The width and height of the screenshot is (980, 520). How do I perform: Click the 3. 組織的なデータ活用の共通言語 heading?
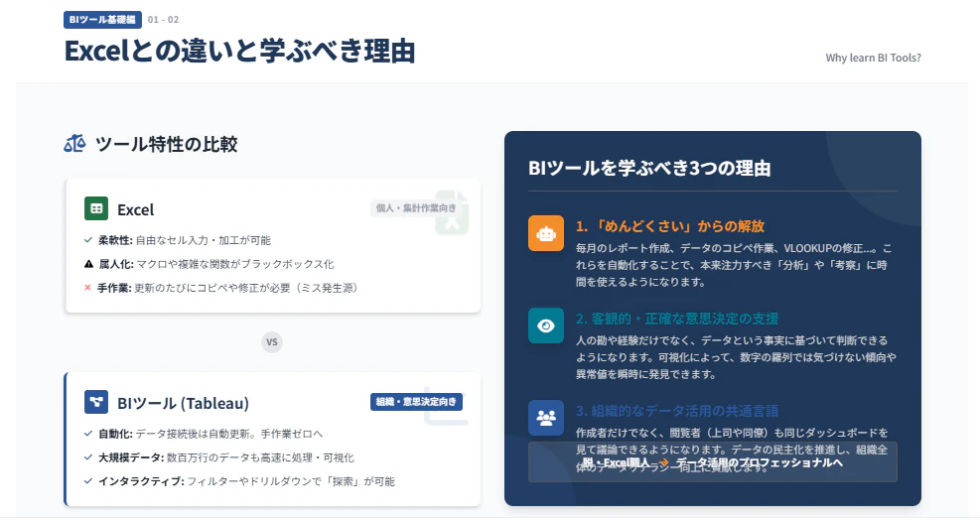click(677, 411)
